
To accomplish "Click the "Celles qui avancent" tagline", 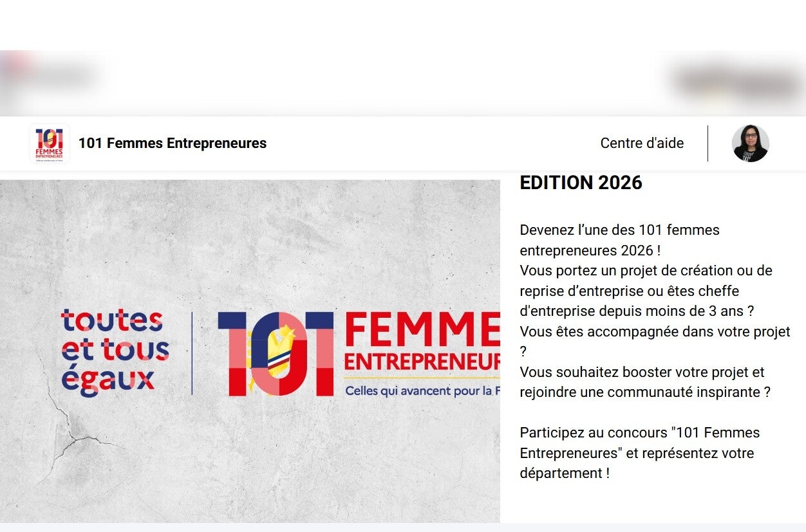I will click(422, 390).
